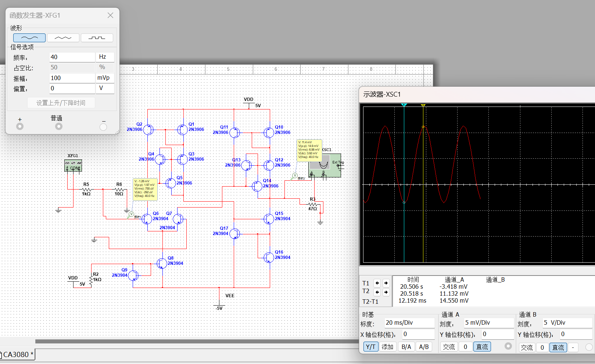Screen dimensions: 595x364
Task: Click the timebase scale field 20 ms/Div
Action: [x=409, y=323]
